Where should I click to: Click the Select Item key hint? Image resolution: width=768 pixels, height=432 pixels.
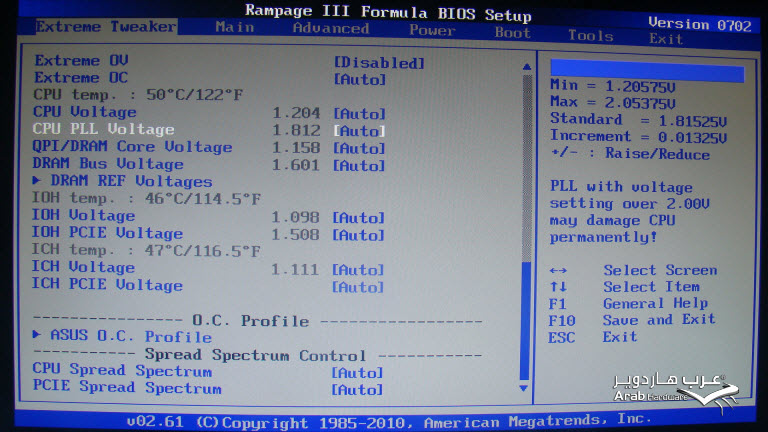point(624,287)
